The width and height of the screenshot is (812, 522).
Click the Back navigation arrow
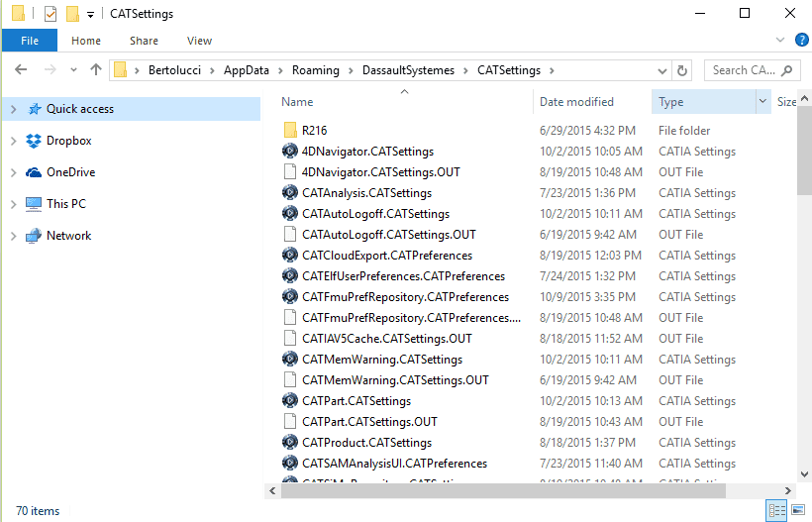21,69
